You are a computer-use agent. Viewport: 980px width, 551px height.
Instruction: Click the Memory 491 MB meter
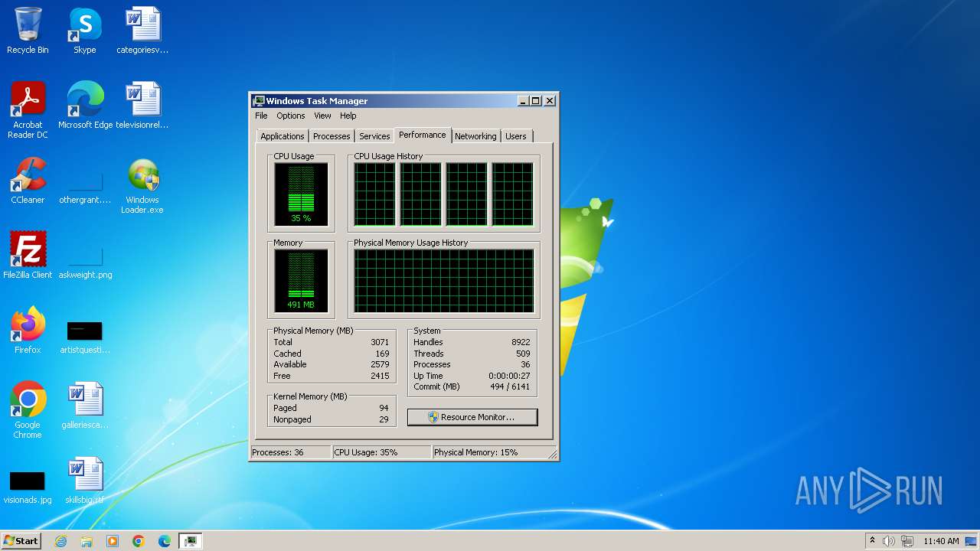click(301, 281)
